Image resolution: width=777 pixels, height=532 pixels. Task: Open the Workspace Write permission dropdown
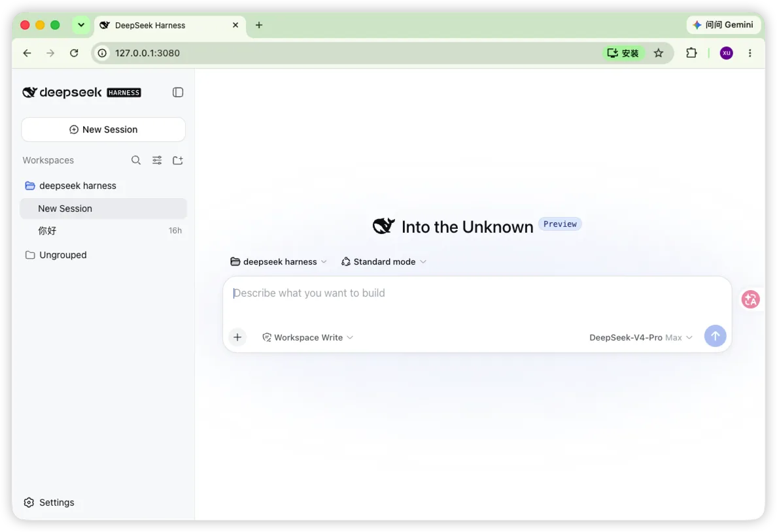click(308, 337)
